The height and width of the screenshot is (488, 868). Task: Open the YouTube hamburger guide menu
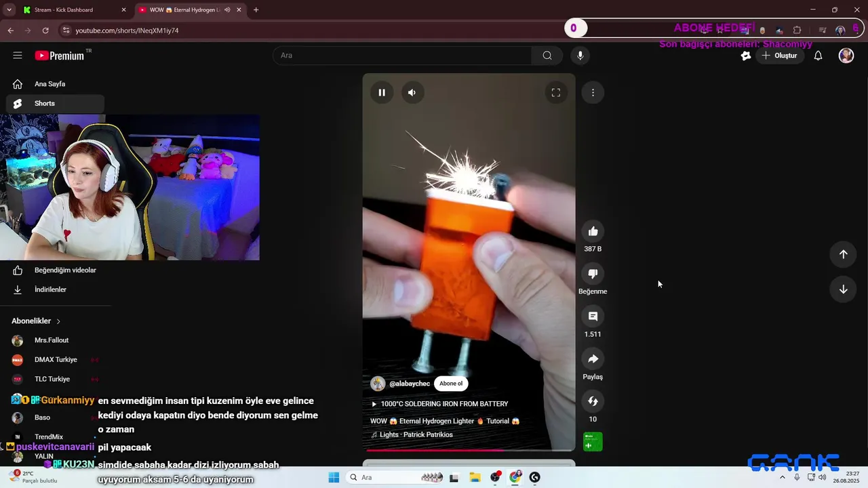click(18, 56)
